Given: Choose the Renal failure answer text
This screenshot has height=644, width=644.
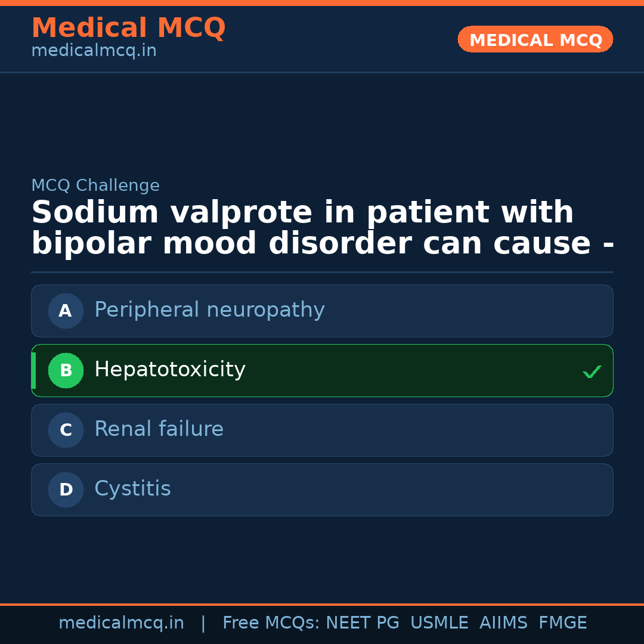Looking at the screenshot, I should click(159, 429).
